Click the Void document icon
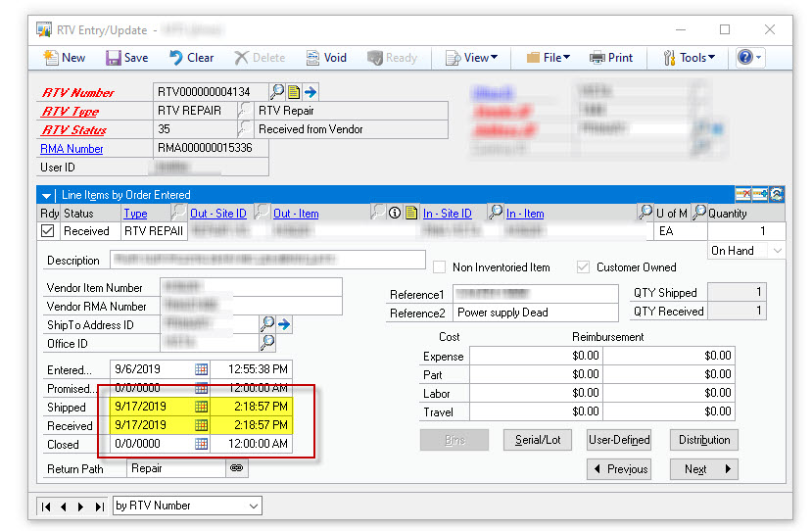This screenshot has width=812, height=531. [325, 58]
